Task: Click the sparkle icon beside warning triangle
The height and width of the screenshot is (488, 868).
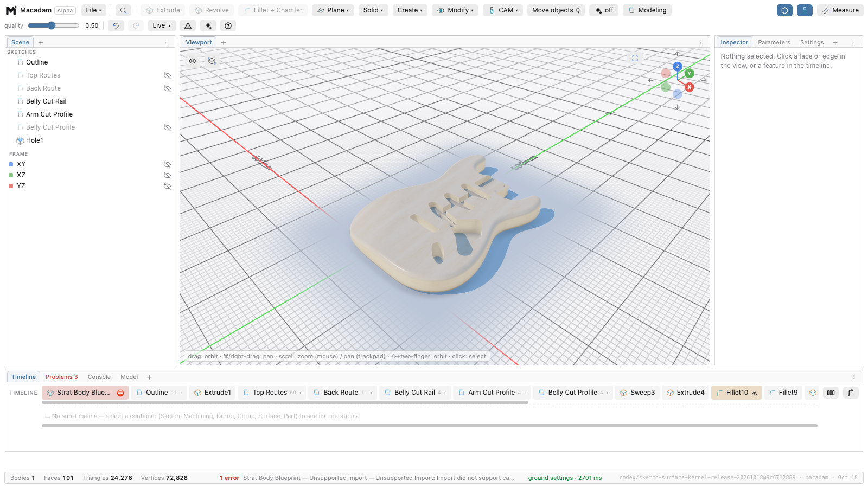Action: (x=208, y=25)
